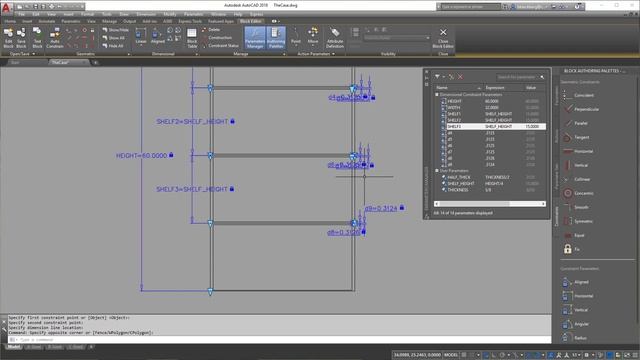Click the Point parameter tool
The height and width of the screenshot is (360, 640).
(x=296, y=36)
